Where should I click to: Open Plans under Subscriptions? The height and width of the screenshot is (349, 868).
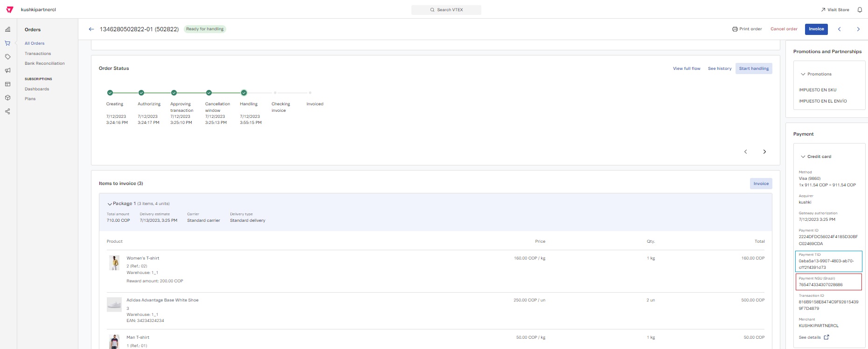30,99
